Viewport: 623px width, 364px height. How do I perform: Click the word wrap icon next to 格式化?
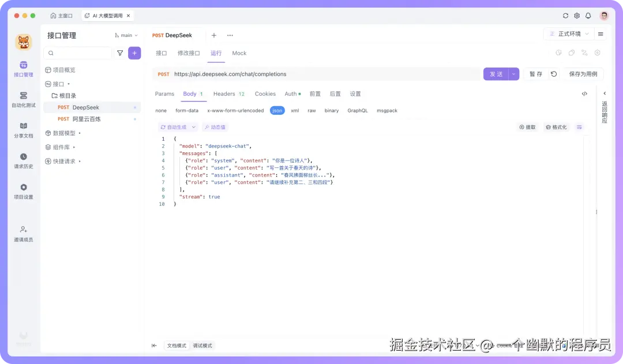[x=579, y=127]
